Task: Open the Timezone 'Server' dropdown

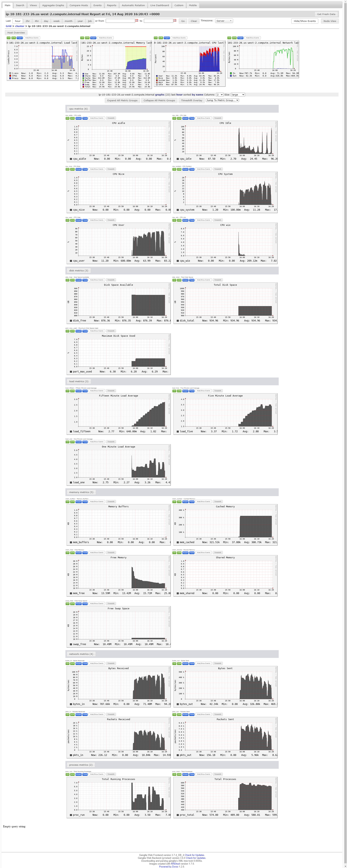Action: pos(224,21)
